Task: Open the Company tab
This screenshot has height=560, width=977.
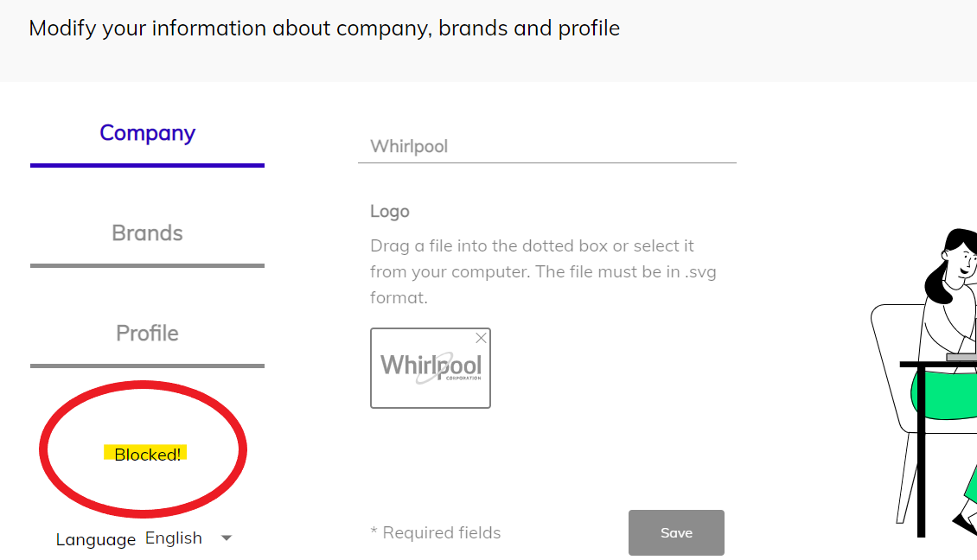Action: coord(147,133)
